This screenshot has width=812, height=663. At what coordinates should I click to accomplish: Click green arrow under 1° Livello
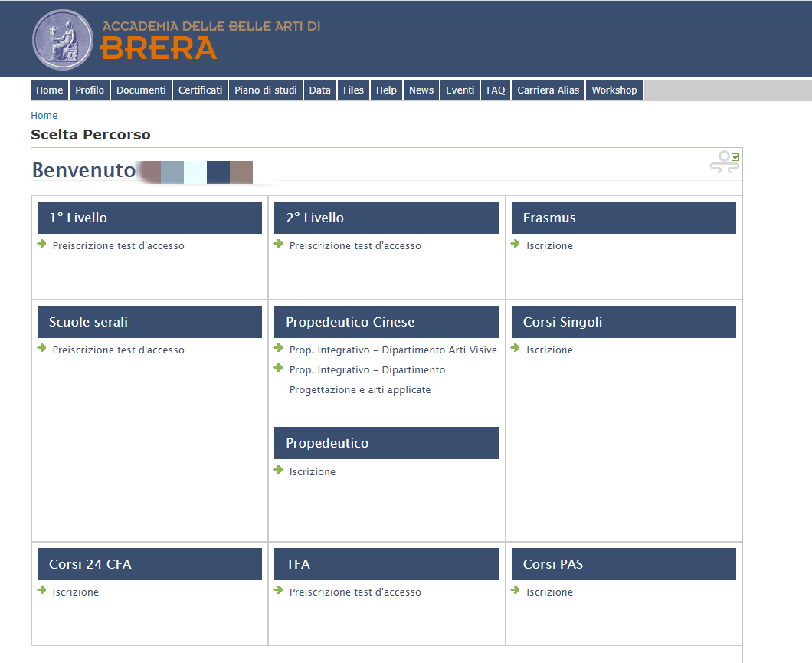coord(42,244)
